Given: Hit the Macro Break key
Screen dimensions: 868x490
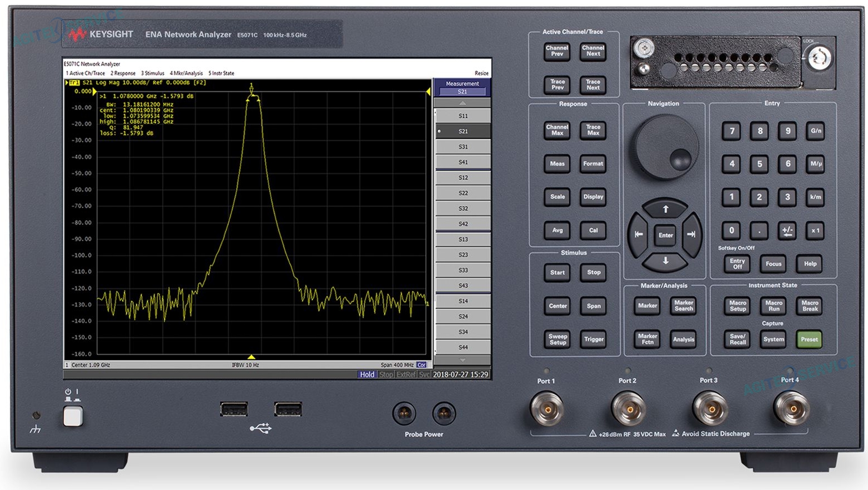Looking at the screenshot, I should coord(810,306).
